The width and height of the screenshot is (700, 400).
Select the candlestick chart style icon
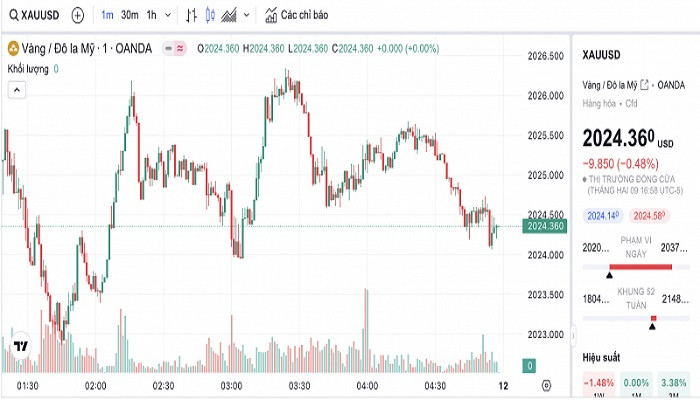[x=209, y=16]
